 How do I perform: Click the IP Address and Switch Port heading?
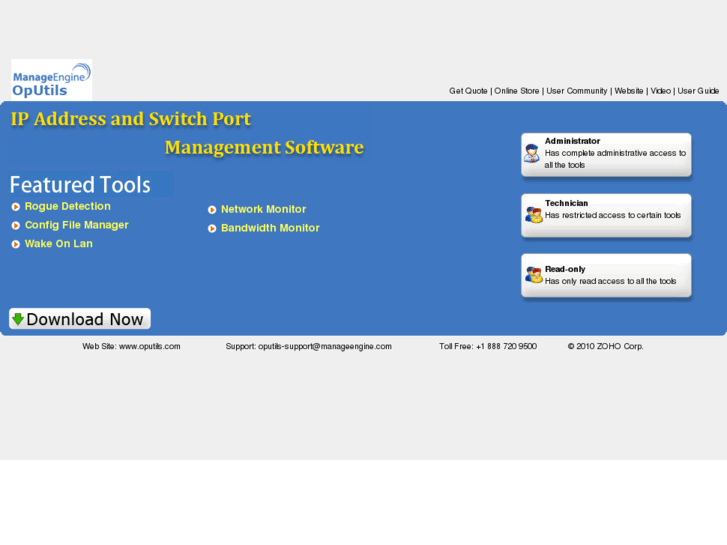pos(131,119)
